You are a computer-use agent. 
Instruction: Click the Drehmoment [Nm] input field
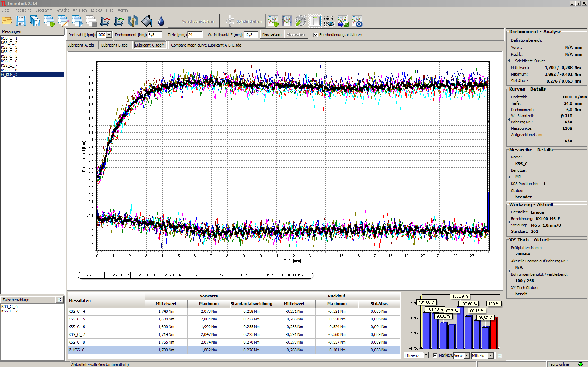[x=155, y=35]
